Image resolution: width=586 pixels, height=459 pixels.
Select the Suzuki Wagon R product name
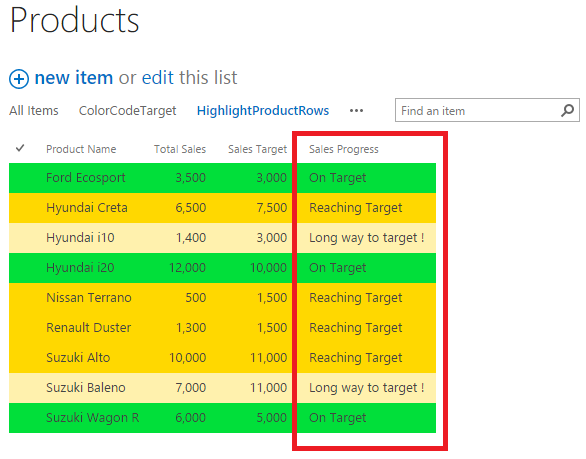(93, 418)
